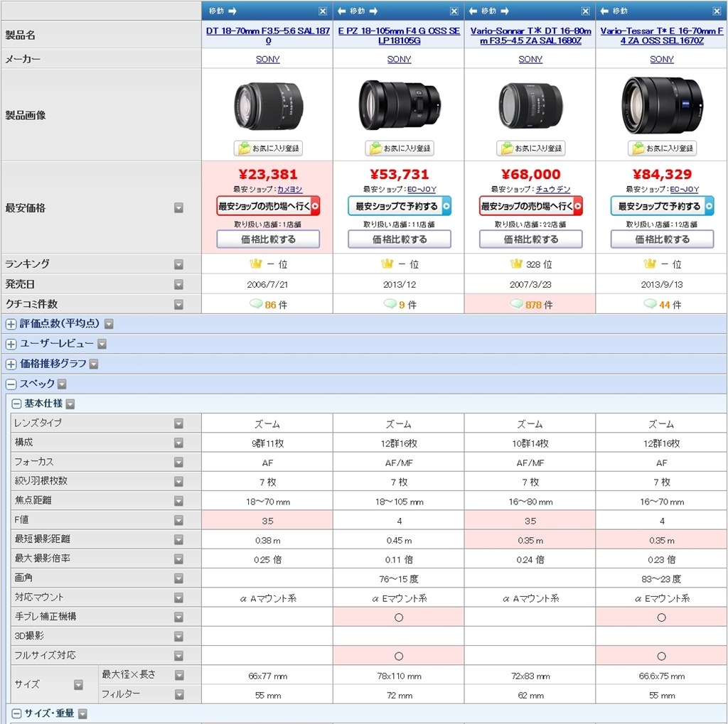Go to cheapest shop for ¥68,000 lens
The height and width of the screenshot is (724, 728).
tap(531, 206)
